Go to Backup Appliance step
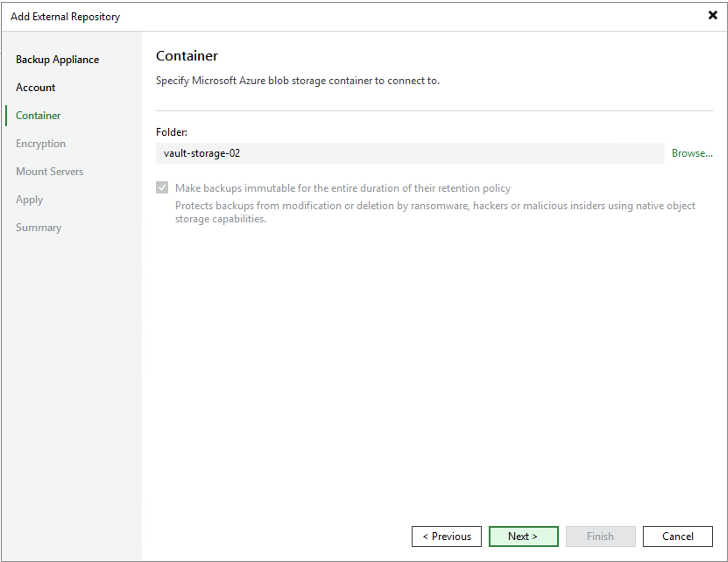 (x=57, y=60)
